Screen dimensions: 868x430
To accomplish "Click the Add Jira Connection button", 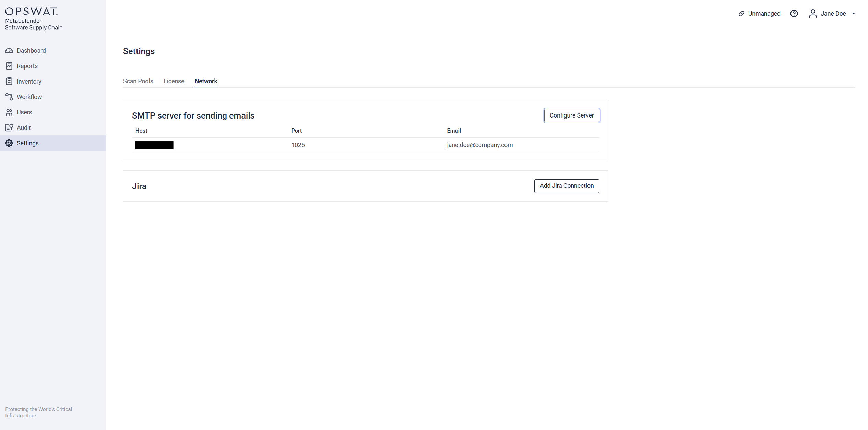I will tap(567, 186).
